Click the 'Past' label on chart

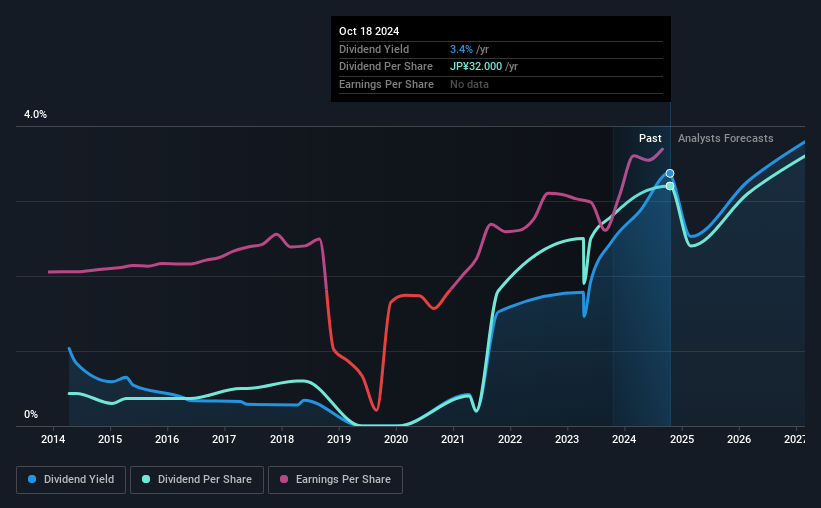coord(650,138)
